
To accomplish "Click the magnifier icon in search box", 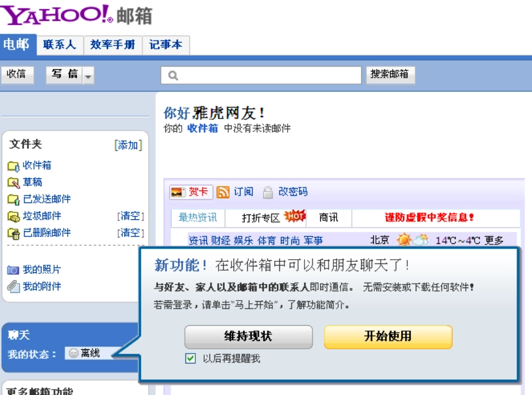I will [173, 75].
